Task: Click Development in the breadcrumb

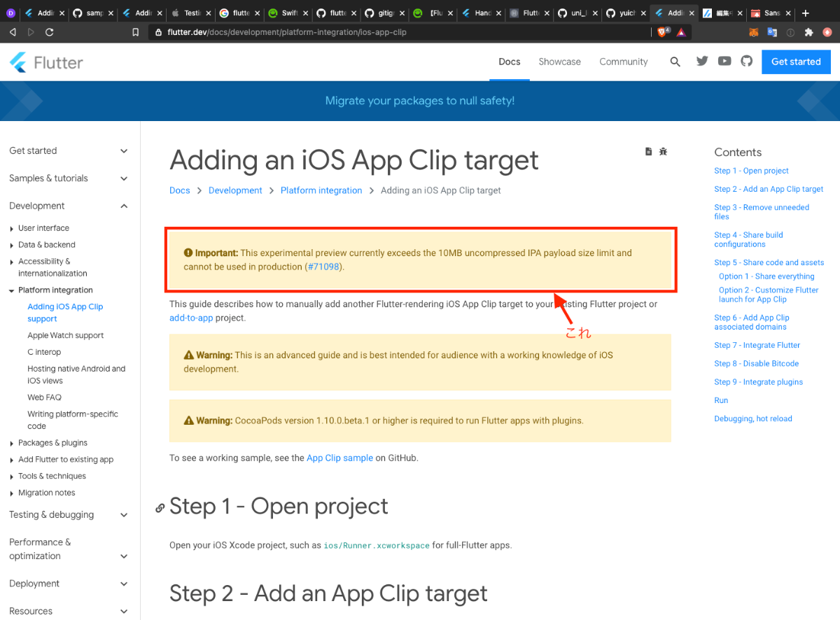Action: click(x=235, y=190)
